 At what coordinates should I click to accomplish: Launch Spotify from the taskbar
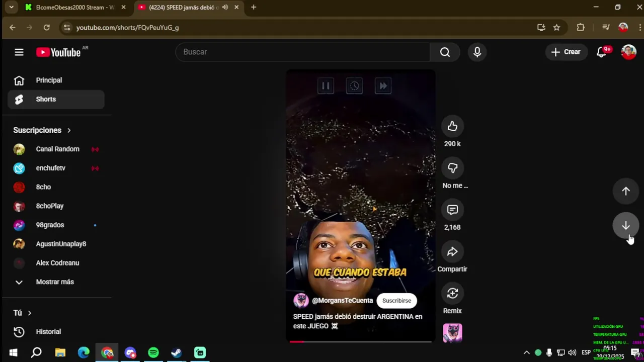[x=153, y=353]
